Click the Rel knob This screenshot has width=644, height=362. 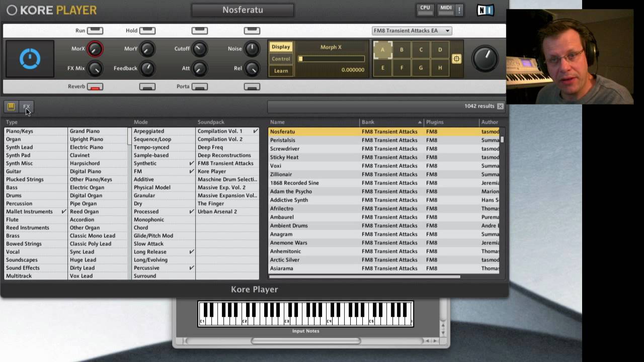click(x=252, y=68)
